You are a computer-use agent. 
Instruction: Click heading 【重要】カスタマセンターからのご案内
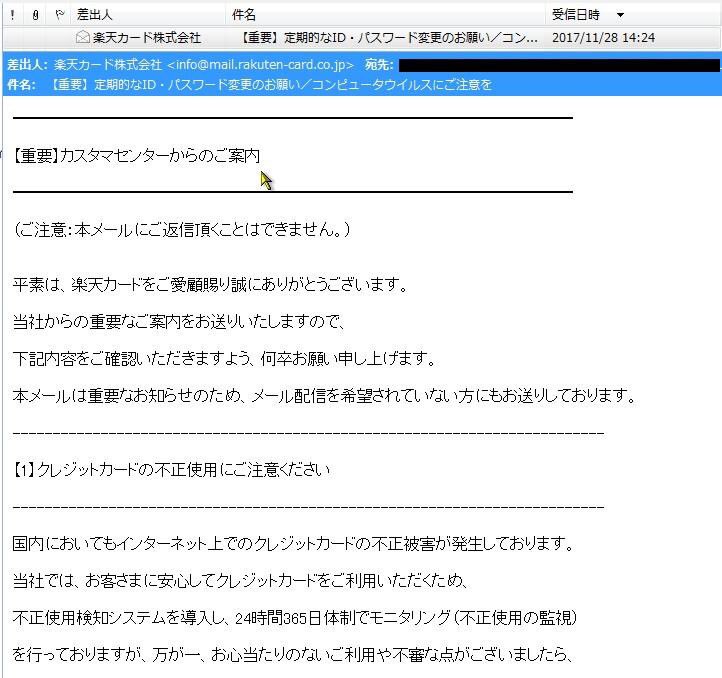coord(137,156)
